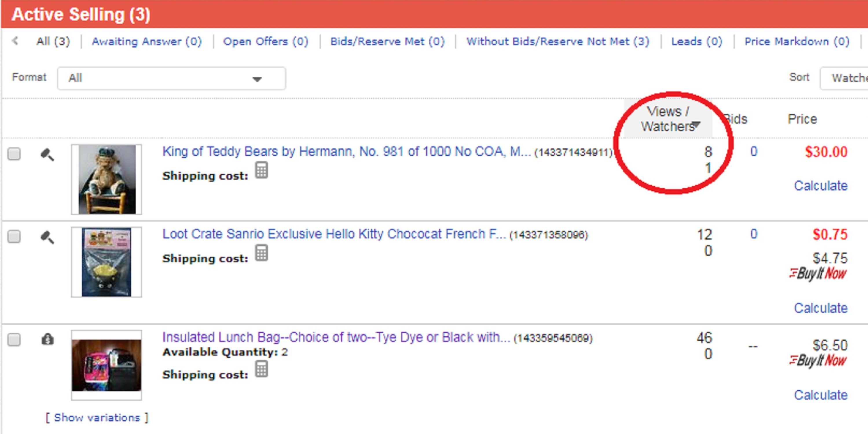
Task: Click the 0 bids link for Teddy Bears
Action: [x=754, y=152]
